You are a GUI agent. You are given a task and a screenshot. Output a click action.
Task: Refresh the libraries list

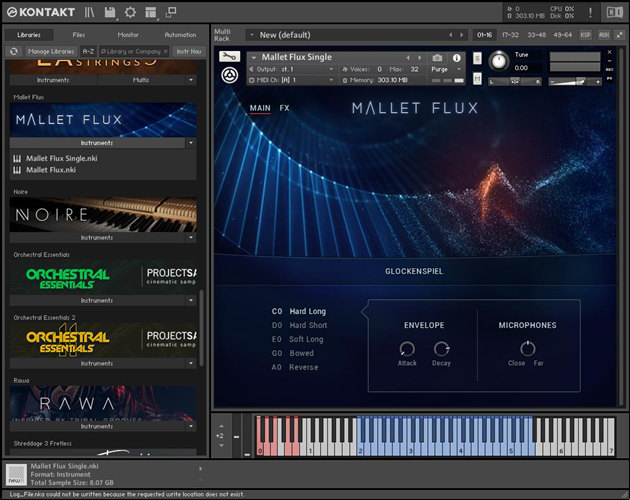(x=14, y=50)
